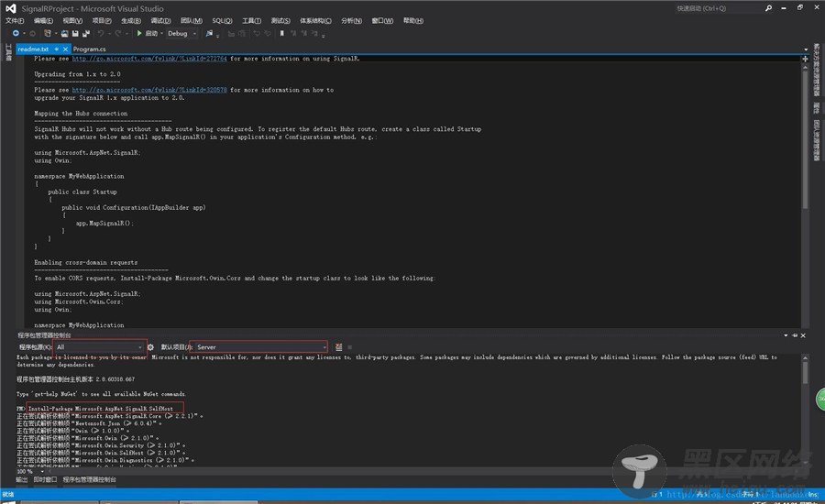This screenshot has width=825, height=504.
Task: Click the Visual Studio logo icon
Action: click(x=10, y=8)
